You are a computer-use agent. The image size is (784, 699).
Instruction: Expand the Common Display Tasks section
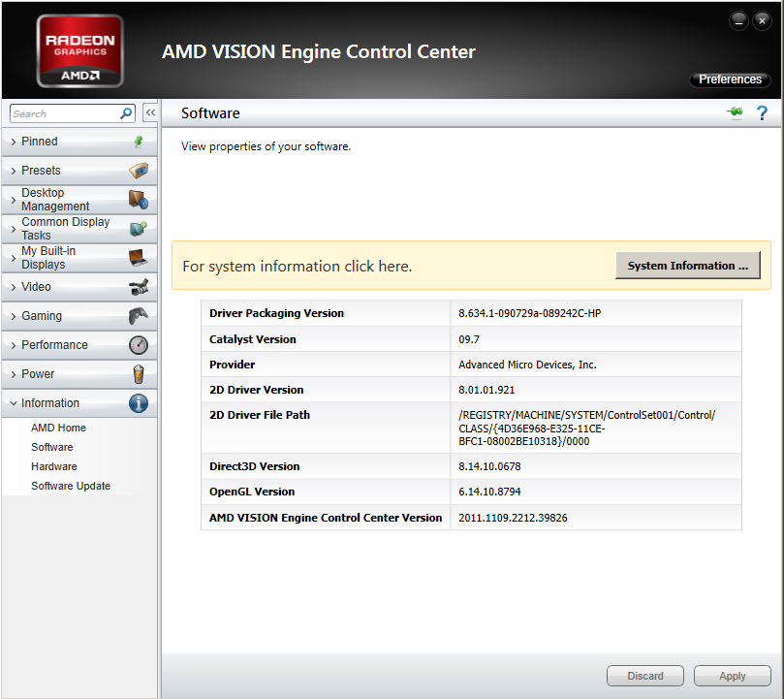[79, 229]
